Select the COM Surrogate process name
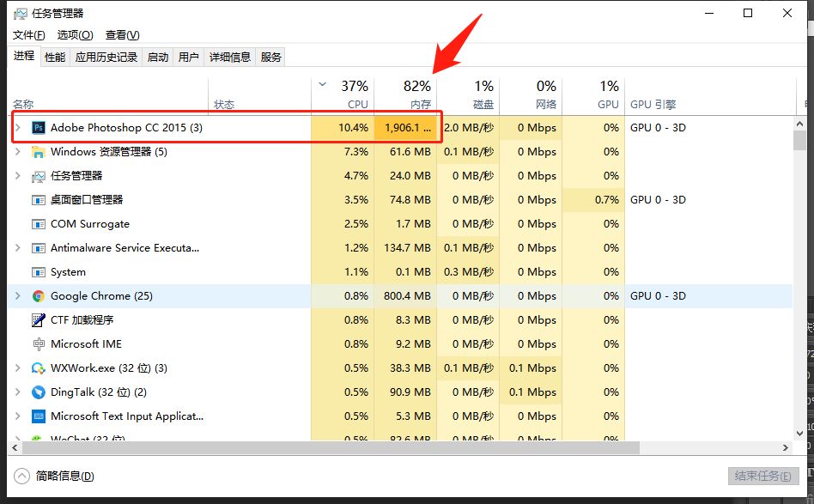814x504 pixels. (90, 224)
